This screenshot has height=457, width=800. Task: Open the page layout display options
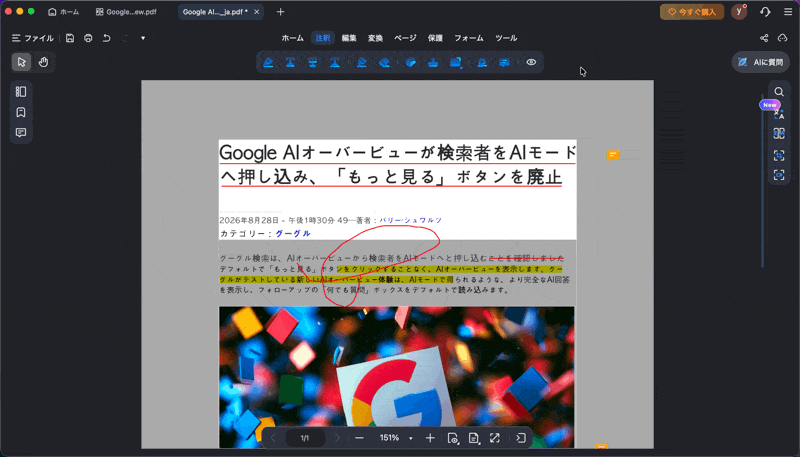tap(474, 438)
